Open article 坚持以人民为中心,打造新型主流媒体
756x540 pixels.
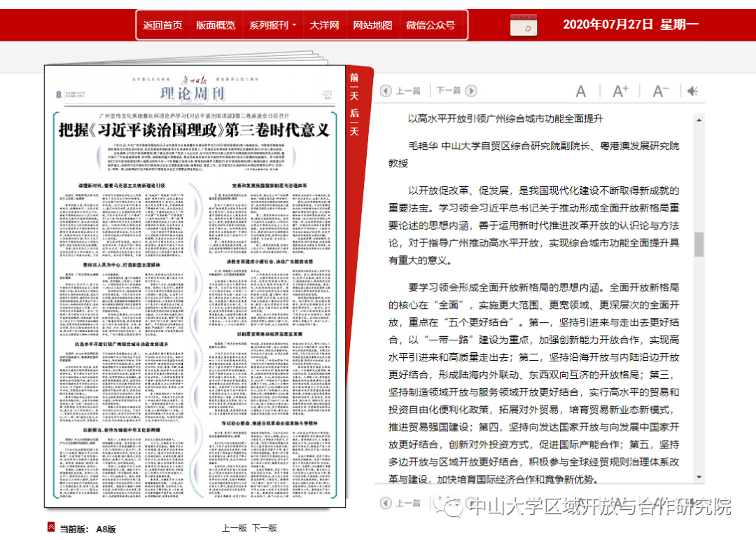pos(122,265)
